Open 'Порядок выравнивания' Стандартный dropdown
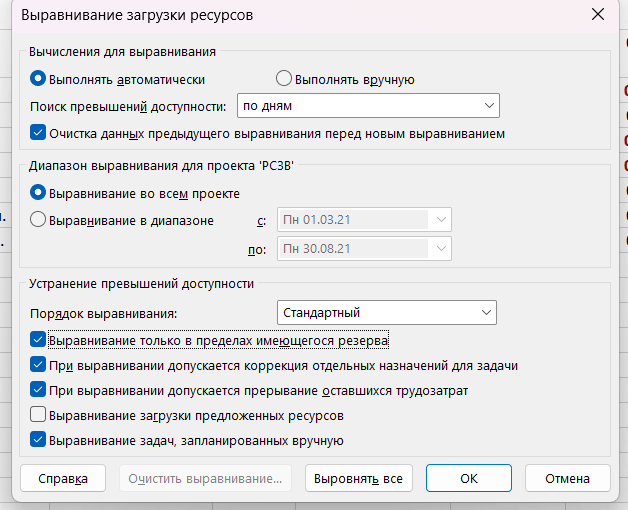This screenshot has height=510, width=628. point(386,312)
